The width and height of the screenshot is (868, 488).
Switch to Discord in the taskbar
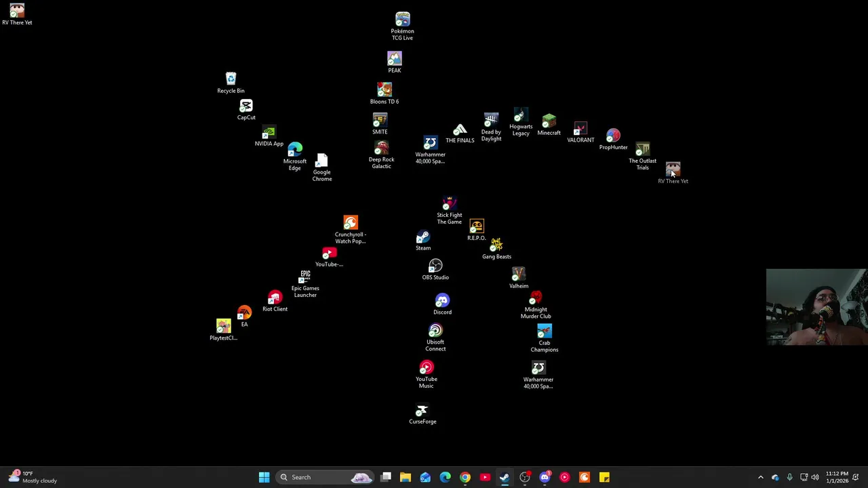[x=545, y=477]
